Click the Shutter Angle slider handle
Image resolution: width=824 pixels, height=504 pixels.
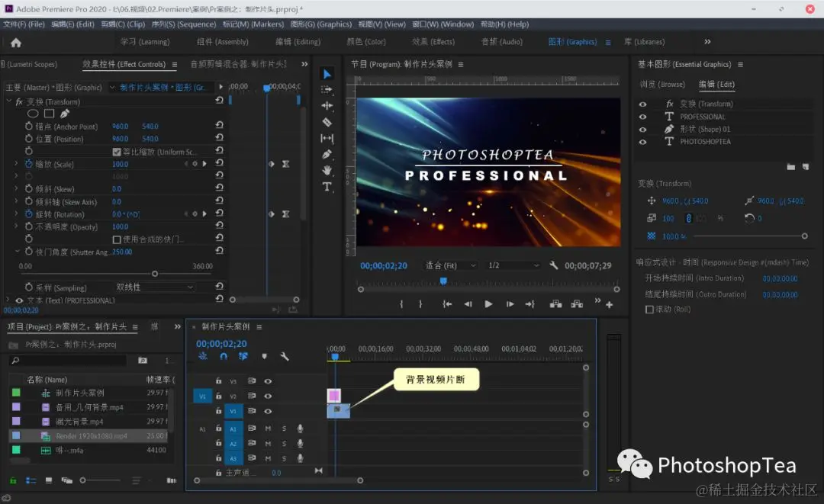tap(154, 274)
